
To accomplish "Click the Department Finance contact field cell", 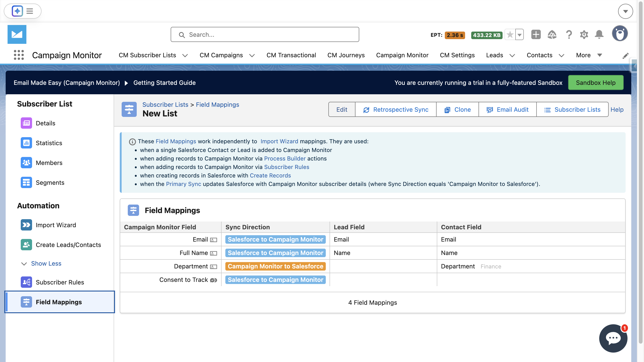I will pyautogui.click(x=531, y=266).
